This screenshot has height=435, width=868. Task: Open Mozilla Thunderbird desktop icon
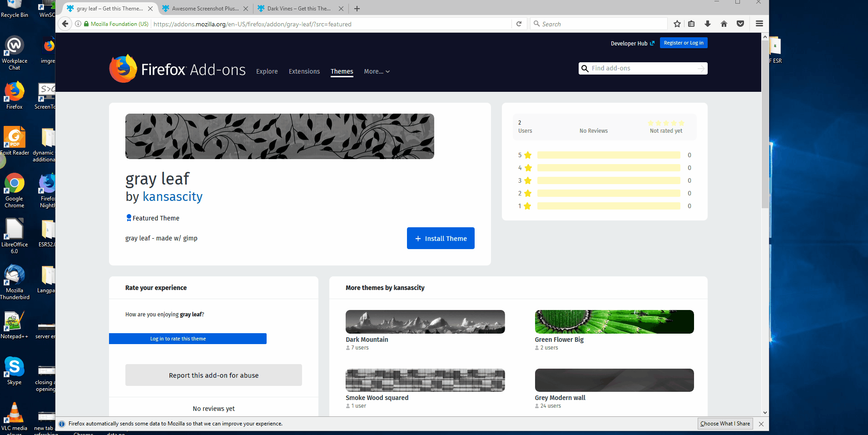coord(15,282)
